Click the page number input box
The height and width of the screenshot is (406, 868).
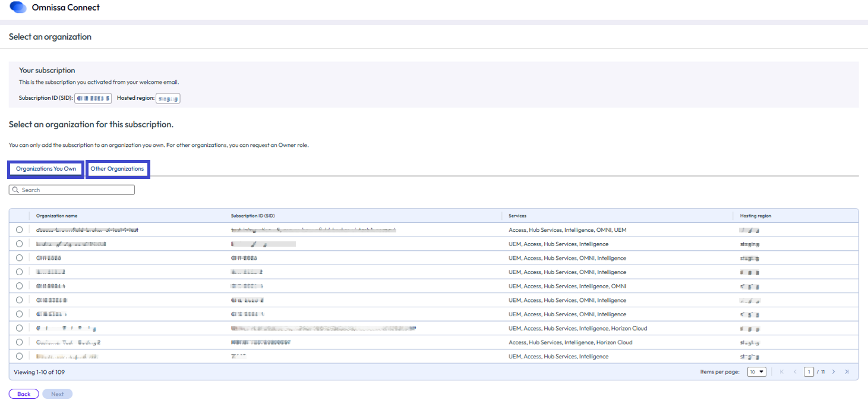click(x=809, y=372)
